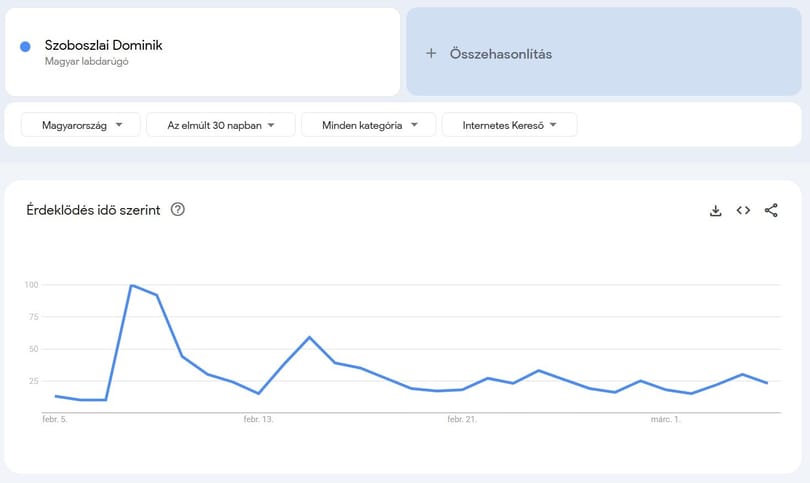Click the blue dot beside Szoboszlai Dominik

[25, 46]
